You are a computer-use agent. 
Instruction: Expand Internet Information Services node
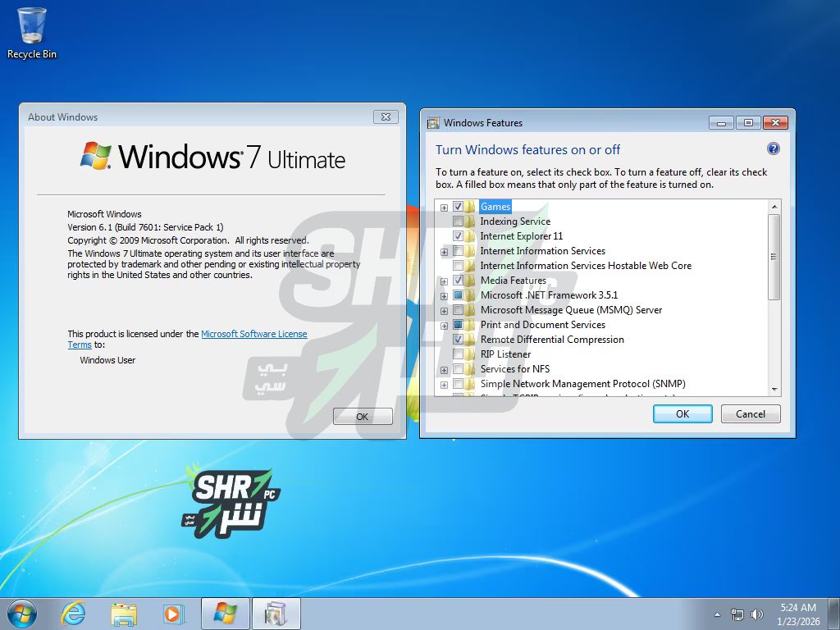coord(444,252)
